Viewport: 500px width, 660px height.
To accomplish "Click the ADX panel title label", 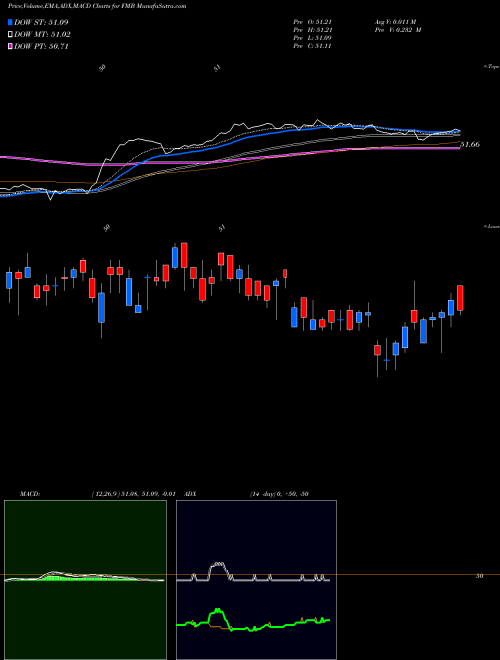I will [190, 494].
